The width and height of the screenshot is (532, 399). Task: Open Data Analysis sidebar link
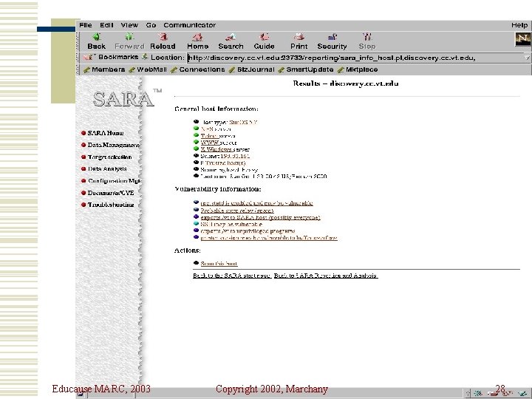click(107, 168)
